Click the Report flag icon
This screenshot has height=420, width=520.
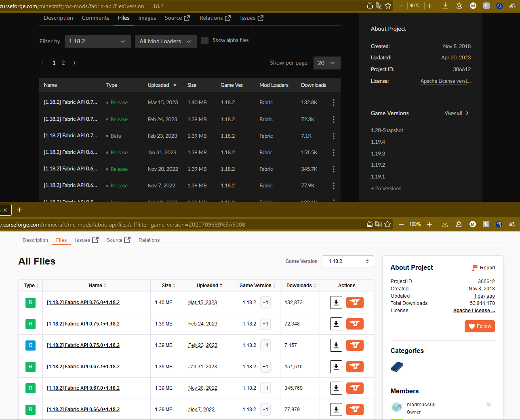pyautogui.click(x=475, y=268)
